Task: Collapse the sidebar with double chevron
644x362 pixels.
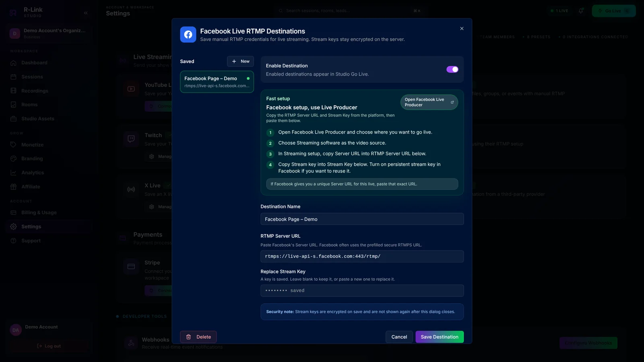Action: coord(86,13)
